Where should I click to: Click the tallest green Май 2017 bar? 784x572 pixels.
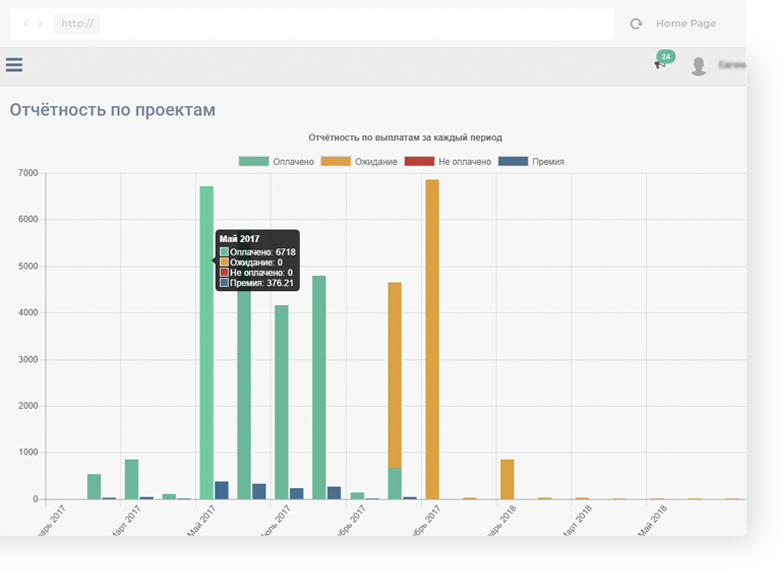[x=206, y=342]
